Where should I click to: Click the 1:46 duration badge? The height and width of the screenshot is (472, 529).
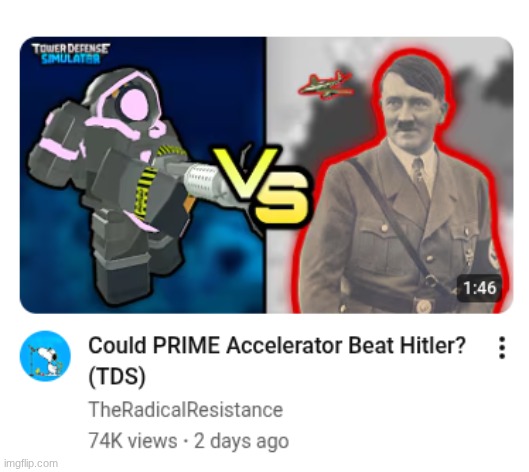479,288
